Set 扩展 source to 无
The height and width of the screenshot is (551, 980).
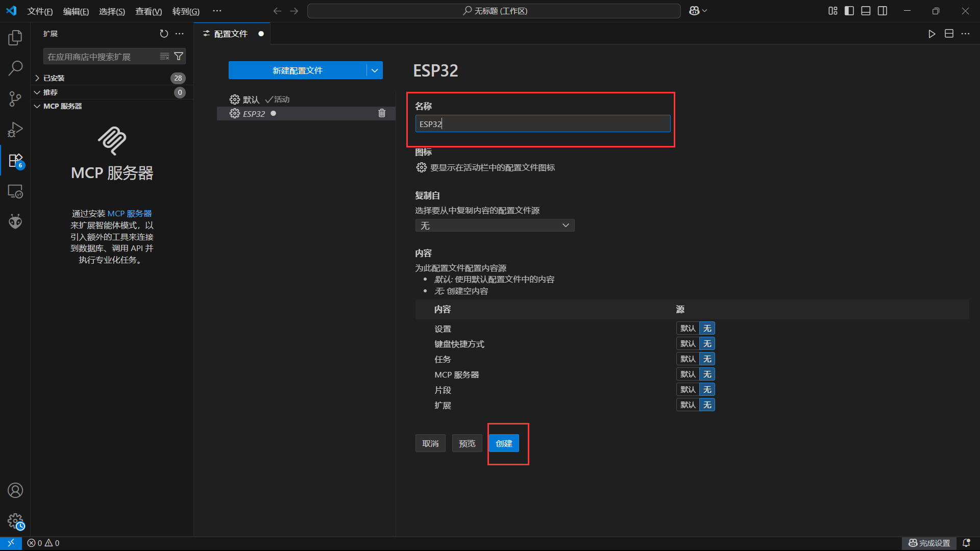707,405
